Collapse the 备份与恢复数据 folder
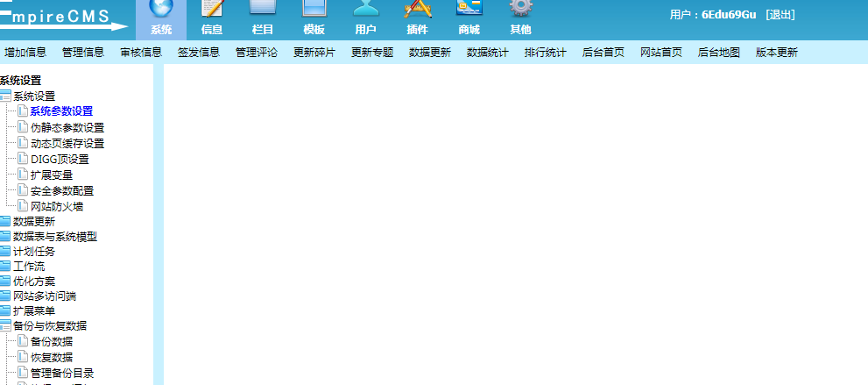The image size is (868, 385). point(5,325)
